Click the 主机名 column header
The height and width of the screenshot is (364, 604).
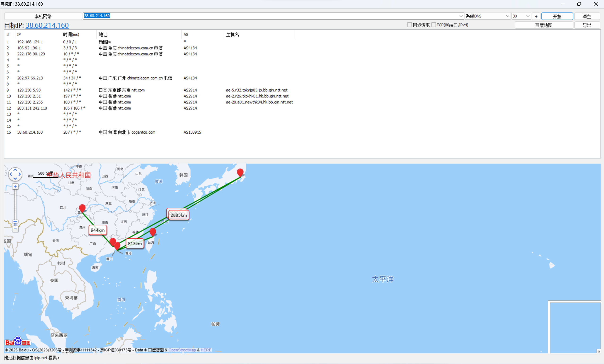[232, 34]
